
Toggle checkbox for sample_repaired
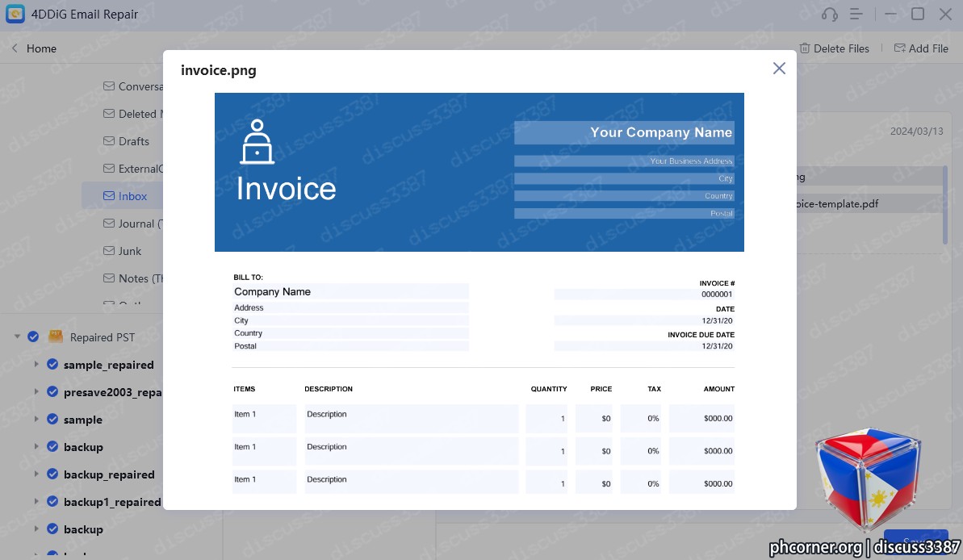coord(52,364)
